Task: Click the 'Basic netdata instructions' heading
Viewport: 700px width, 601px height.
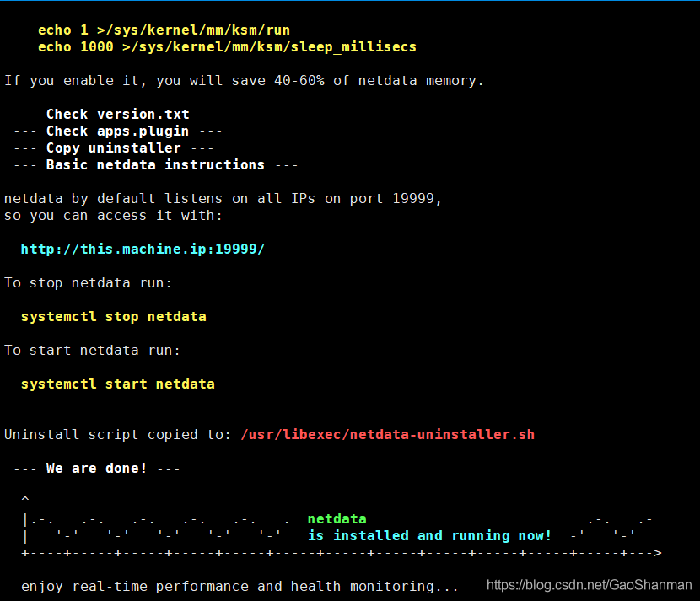Action: tap(155, 164)
